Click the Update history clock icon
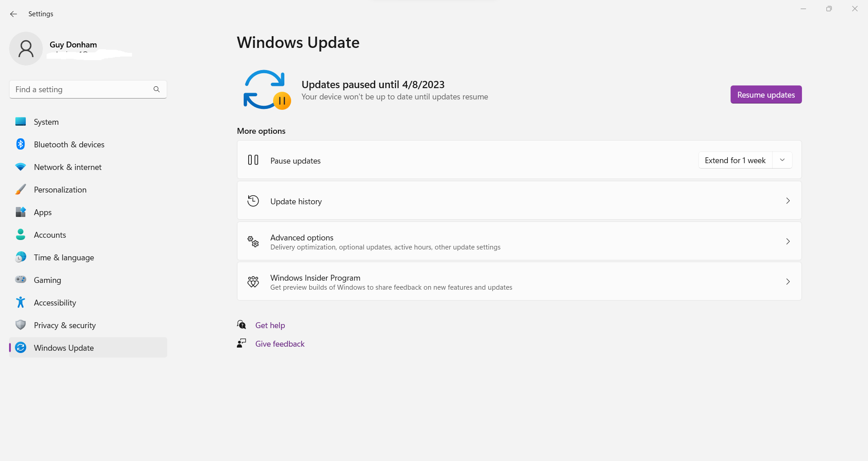The image size is (868, 461). click(253, 201)
